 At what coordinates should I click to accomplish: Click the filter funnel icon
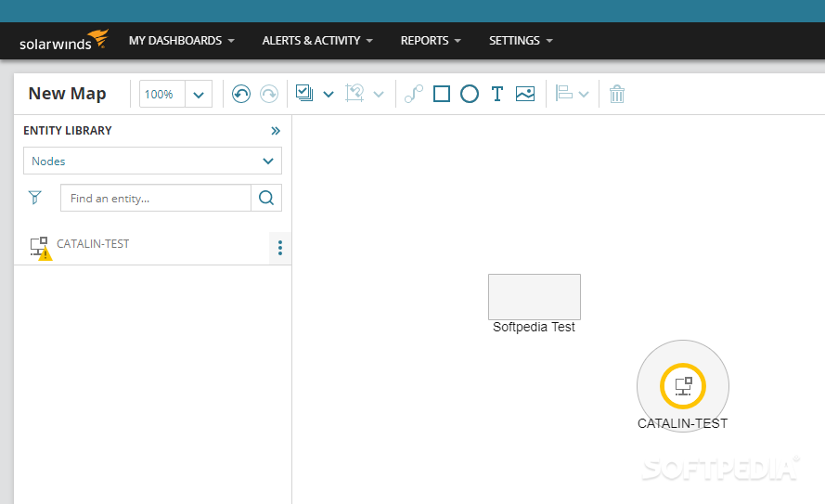coord(34,198)
